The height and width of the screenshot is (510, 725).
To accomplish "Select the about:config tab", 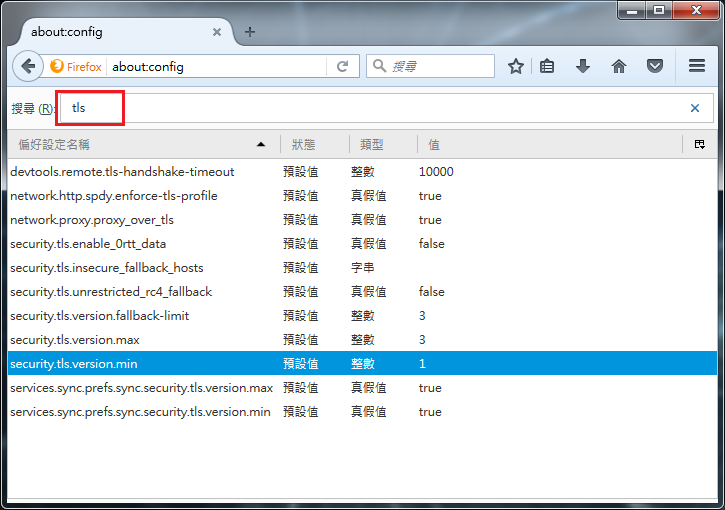I will (110, 32).
